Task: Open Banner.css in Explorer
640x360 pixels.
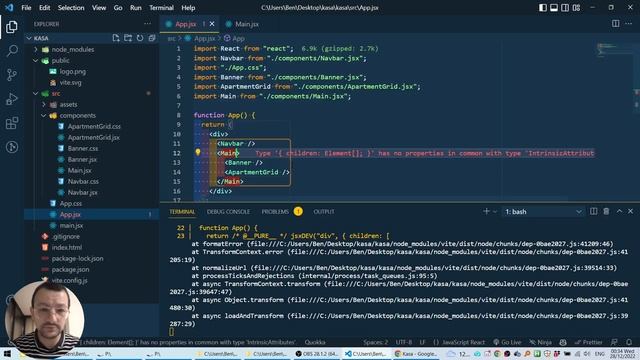Action: (82, 148)
